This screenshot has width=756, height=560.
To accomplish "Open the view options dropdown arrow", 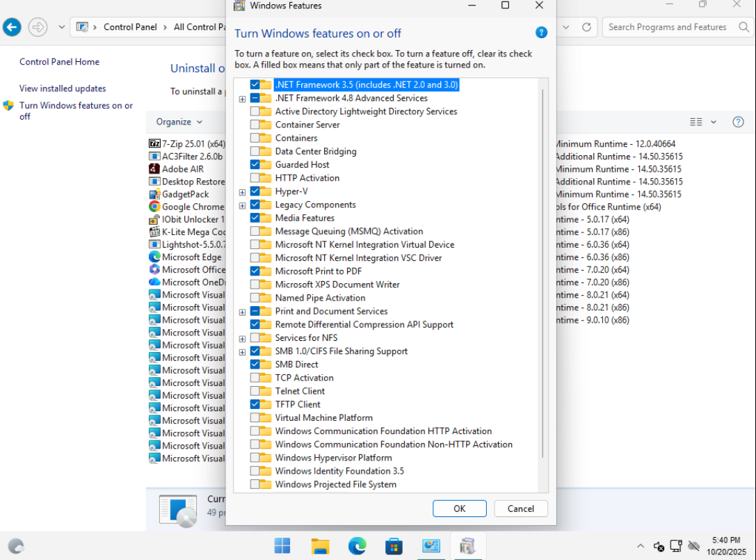I will (x=714, y=122).
